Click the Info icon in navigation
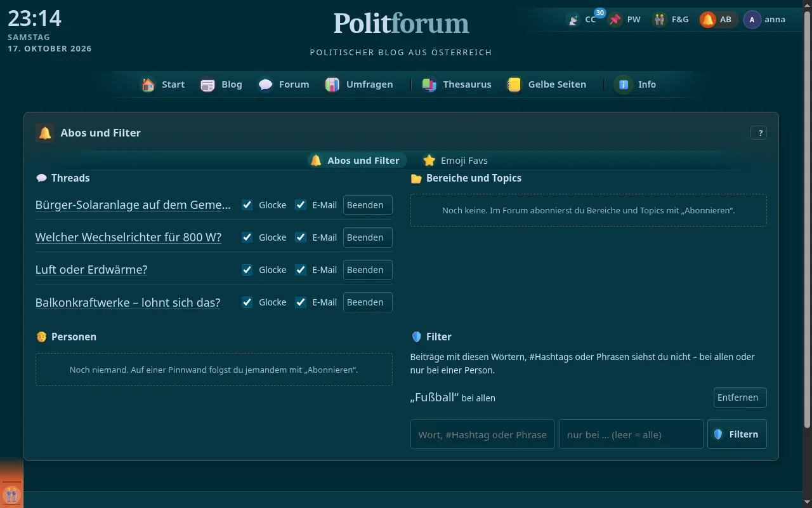The height and width of the screenshot is (508, 812). 624,84
